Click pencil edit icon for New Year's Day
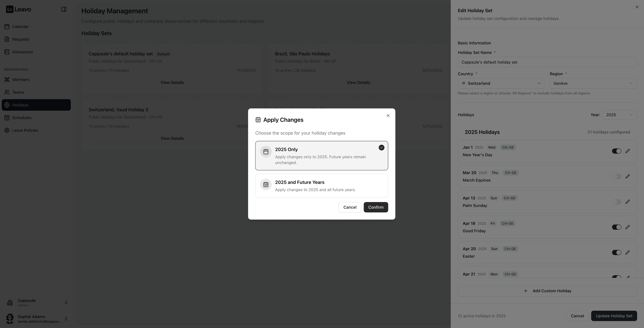 pos(628,151)
